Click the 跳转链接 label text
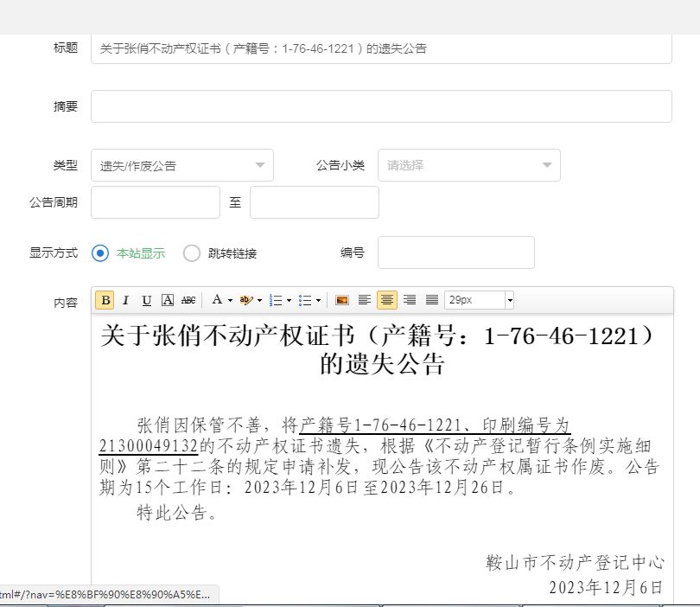This screenshot has width=700, height=607. point(232,253)
